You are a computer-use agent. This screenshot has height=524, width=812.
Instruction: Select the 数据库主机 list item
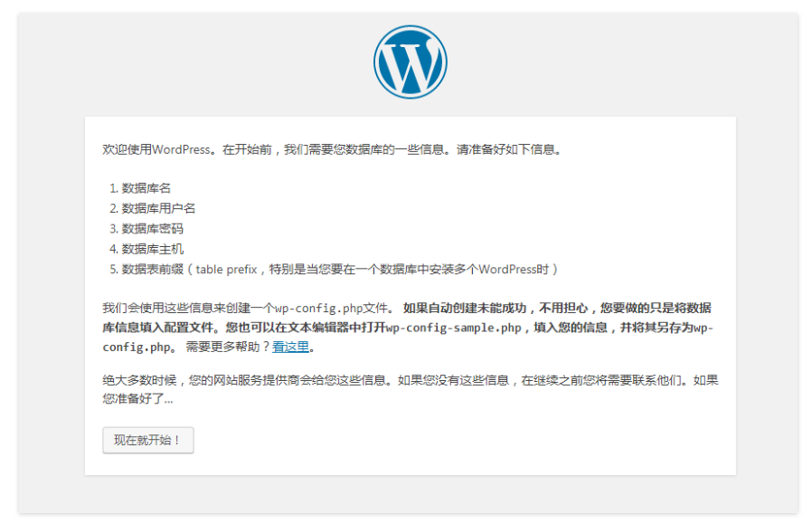point(152,249)
